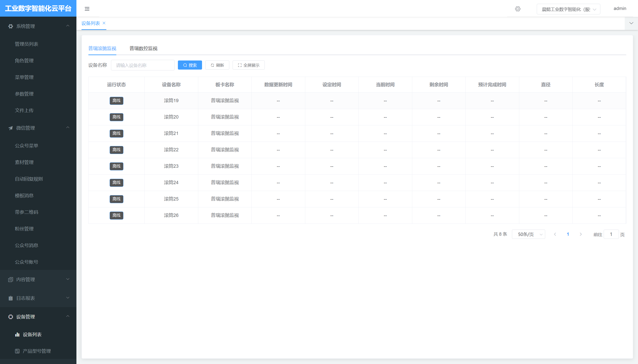This screenshot has height=364, width=638.
Task: Click the 内容管理 document icon
Action: click(10, 280)
